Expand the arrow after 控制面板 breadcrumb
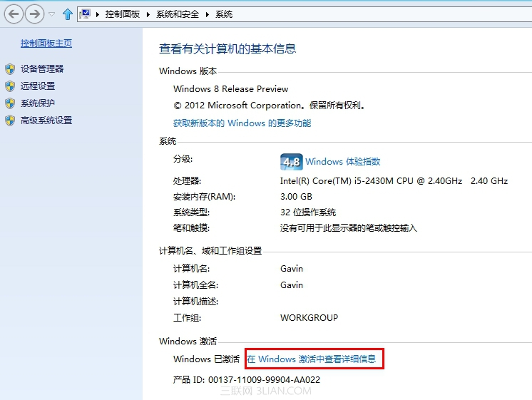 pos(148,14)
